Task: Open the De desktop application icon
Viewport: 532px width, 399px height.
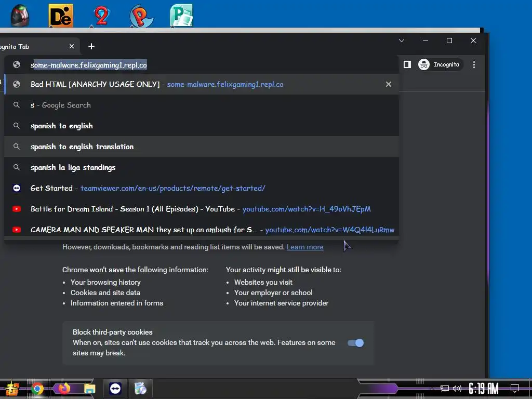Action: click(x=60, y=15)
